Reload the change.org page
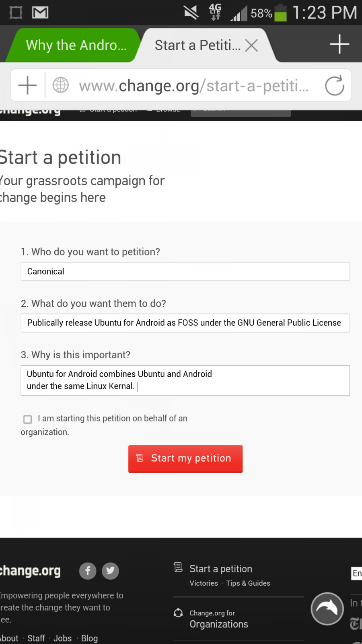The height and width of the screenshot is (644, 362). tap(334, 85)
